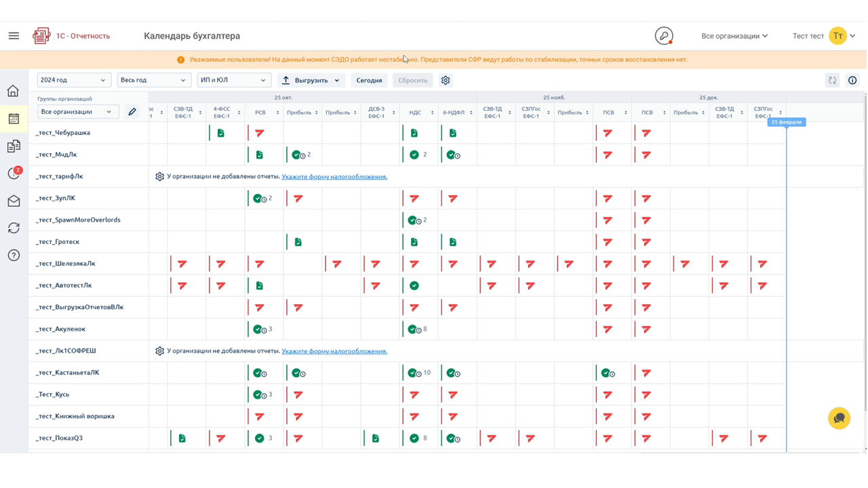Viewport: 868px width, 488px height.
Task: Expand the 2024 год dropdown
Action: coord(74,80)
